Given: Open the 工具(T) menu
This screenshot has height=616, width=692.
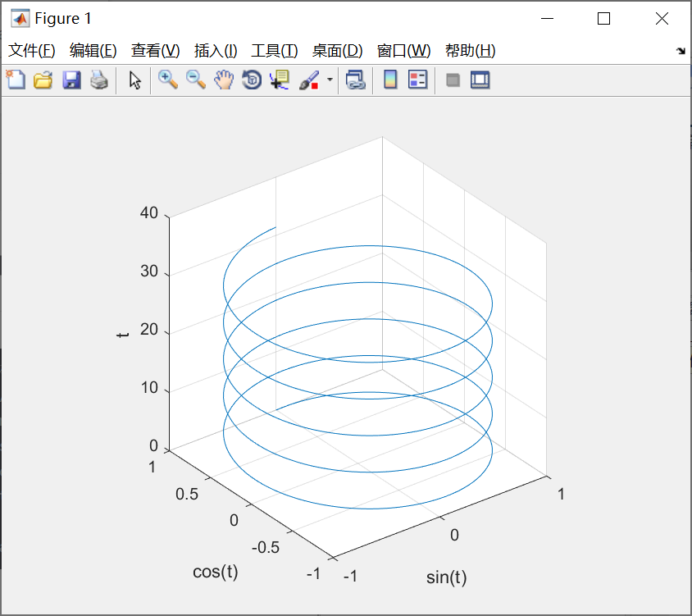Looking at the screenshot, I should pos(274,50).
